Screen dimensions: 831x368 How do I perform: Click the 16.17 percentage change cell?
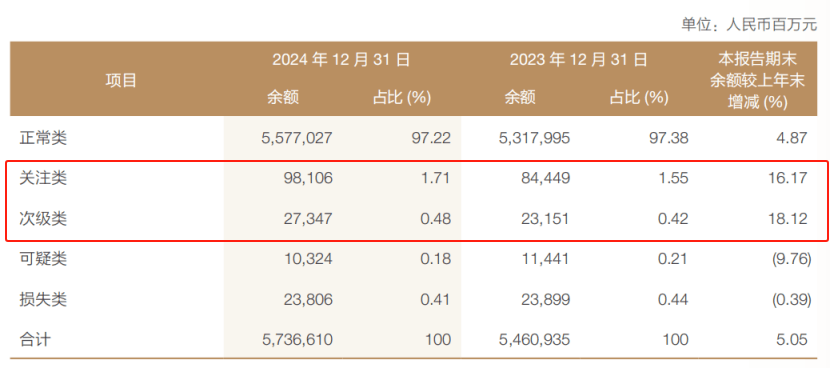tap(789, 178)
